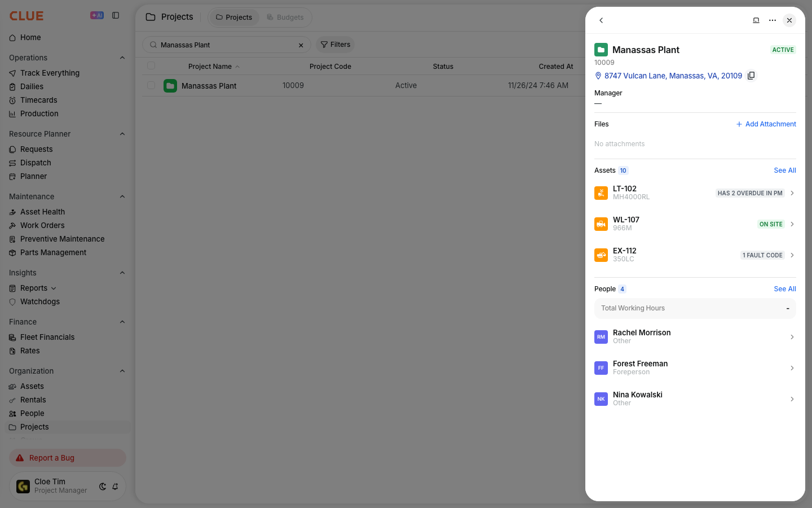Viewport: 812px width, 508px height.
Task: Collapse the Maintenance section
Action: [122, 196]
